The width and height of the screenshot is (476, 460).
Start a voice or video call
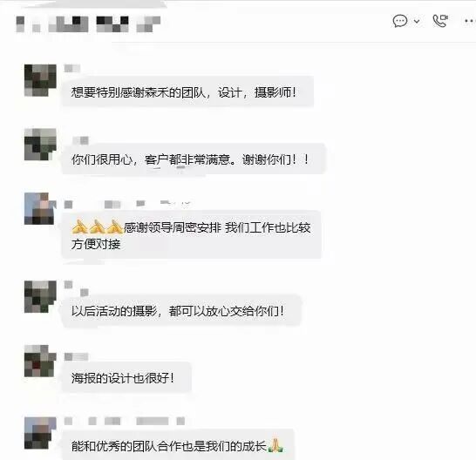pos(440,21)
